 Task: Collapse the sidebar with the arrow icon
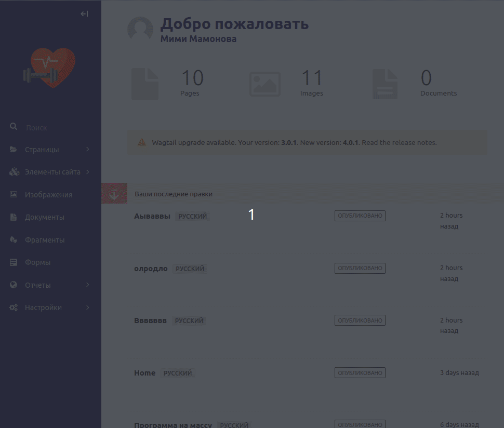84,14
